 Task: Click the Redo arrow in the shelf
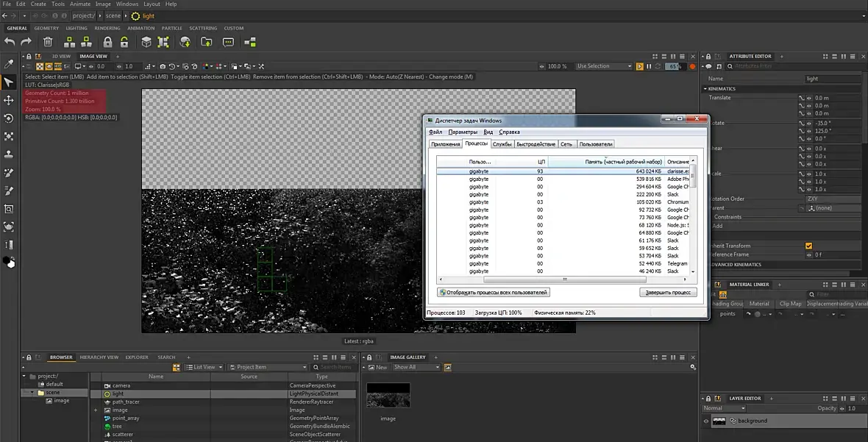click(26, 41)
